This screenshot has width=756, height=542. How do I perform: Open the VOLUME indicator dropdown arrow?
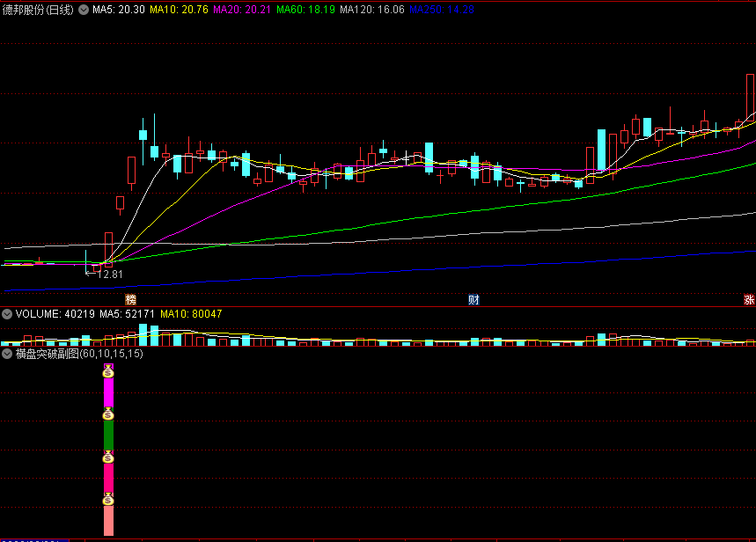pos(7,314)
